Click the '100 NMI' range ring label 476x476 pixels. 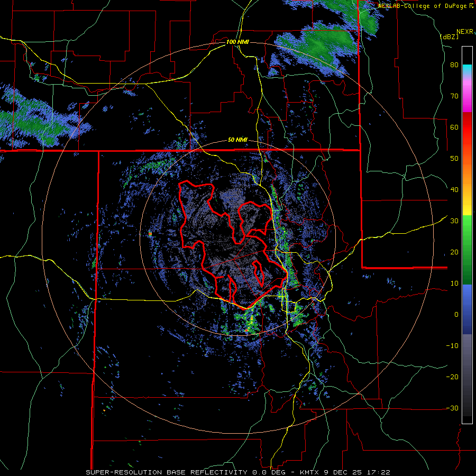click(x=237, y=42)
